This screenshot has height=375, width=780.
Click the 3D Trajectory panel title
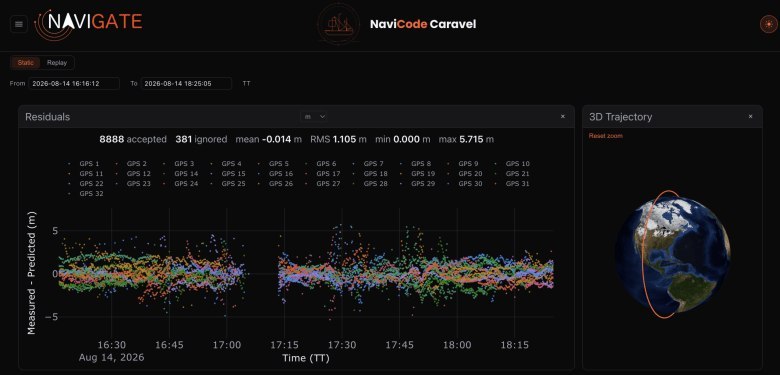click(x=620, y=117)
